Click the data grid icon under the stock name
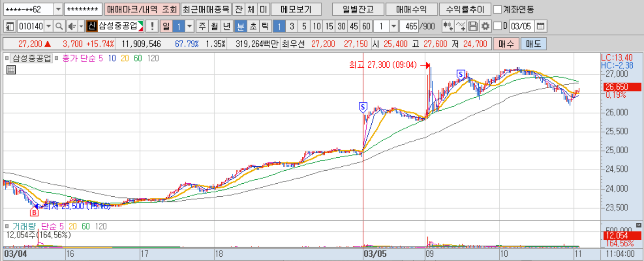The image size is (644, 261). pyautogui.click(x=11, y=69)
